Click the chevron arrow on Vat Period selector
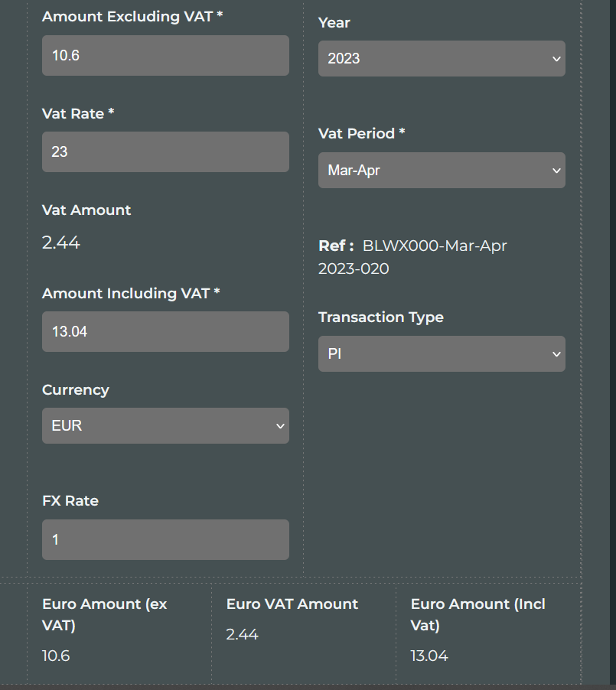 [556, 171]
